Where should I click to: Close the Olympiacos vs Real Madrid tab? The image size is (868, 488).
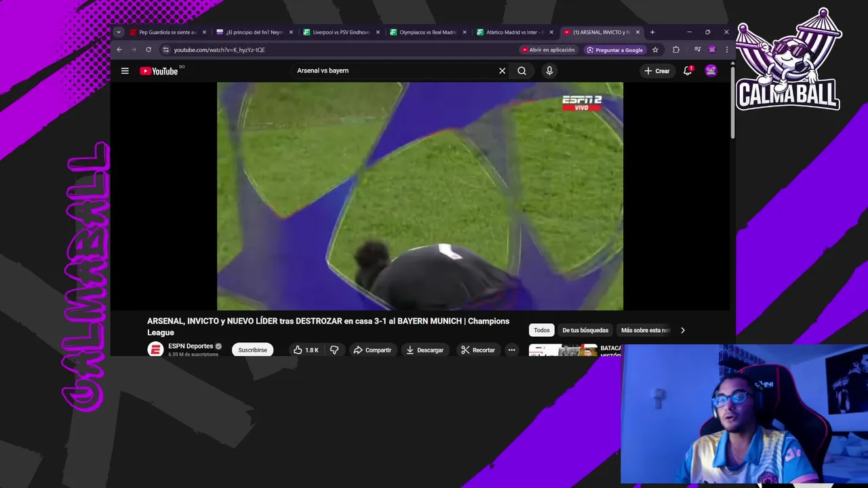point(465,32)
